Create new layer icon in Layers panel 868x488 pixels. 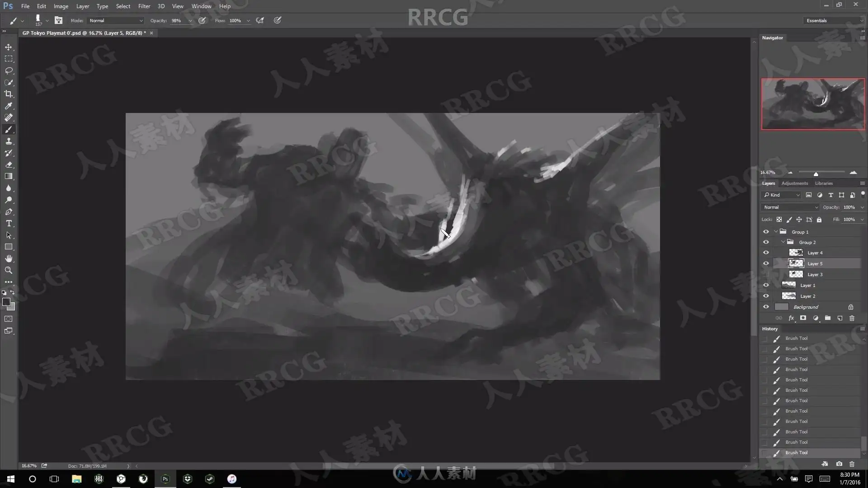coord(840,318)
